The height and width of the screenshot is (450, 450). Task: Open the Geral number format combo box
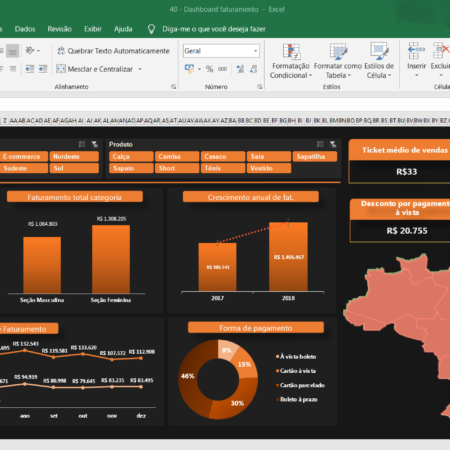coord(221,51)
